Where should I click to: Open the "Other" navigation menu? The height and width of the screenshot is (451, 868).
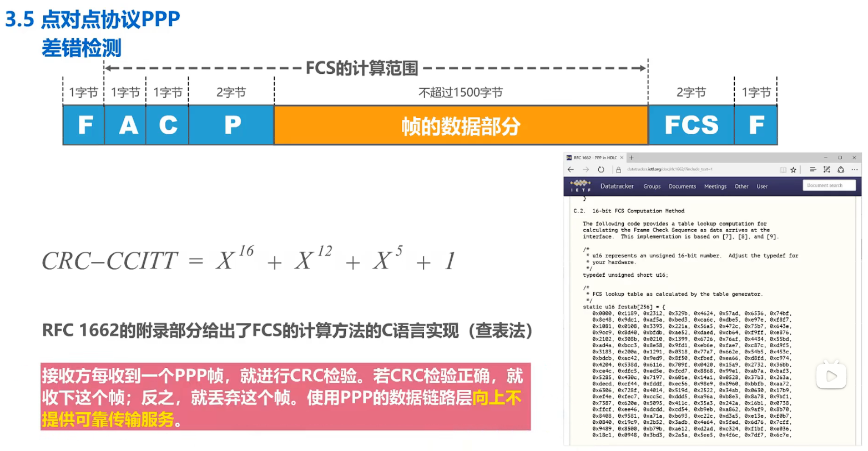pos(741,186)
